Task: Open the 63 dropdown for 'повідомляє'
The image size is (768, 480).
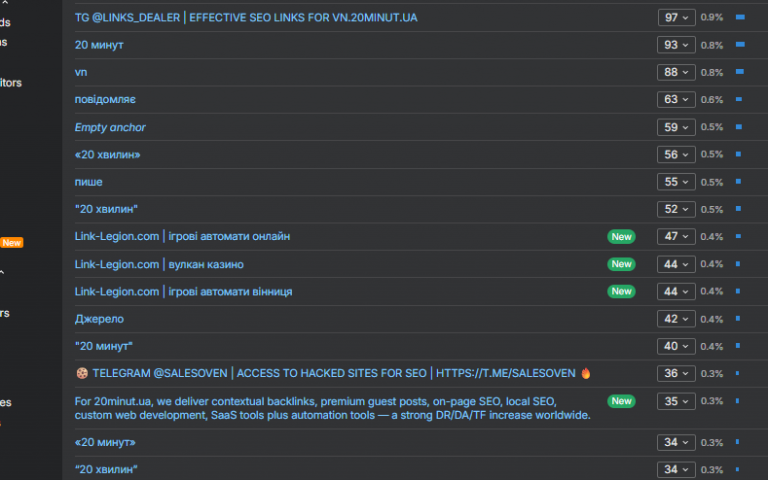Action: click(x=676, y=99)
